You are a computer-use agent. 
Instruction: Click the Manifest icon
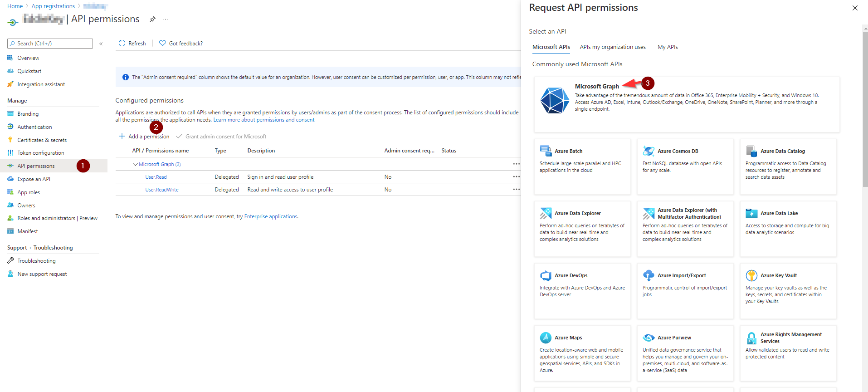[10, 231]
